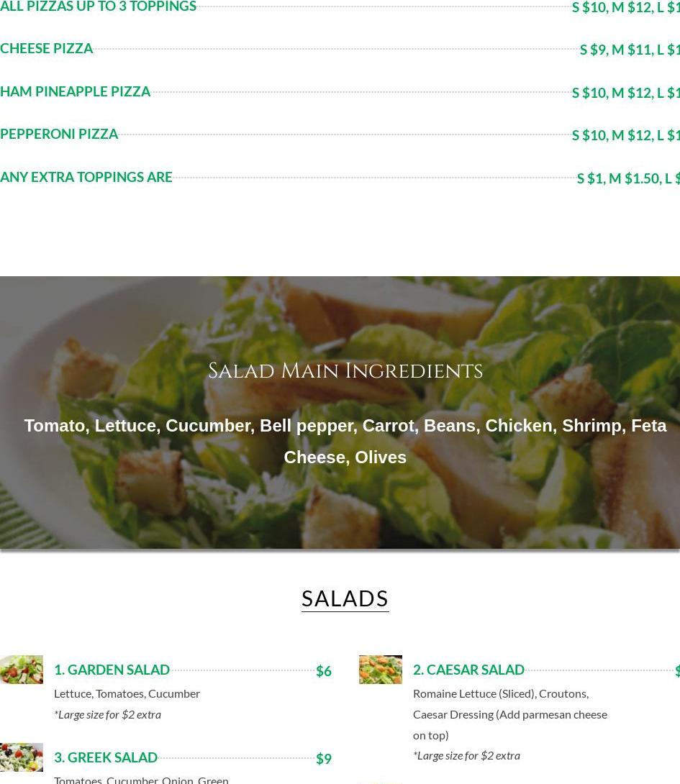Click the Cheese Pizza menu title

47,48
